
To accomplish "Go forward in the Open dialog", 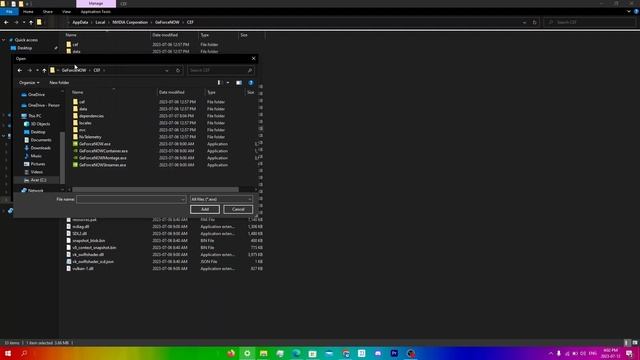I will point(29,70).
